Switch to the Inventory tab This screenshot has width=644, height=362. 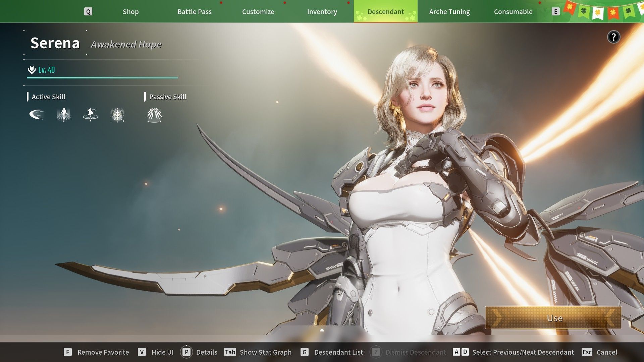tap(322, 12)
